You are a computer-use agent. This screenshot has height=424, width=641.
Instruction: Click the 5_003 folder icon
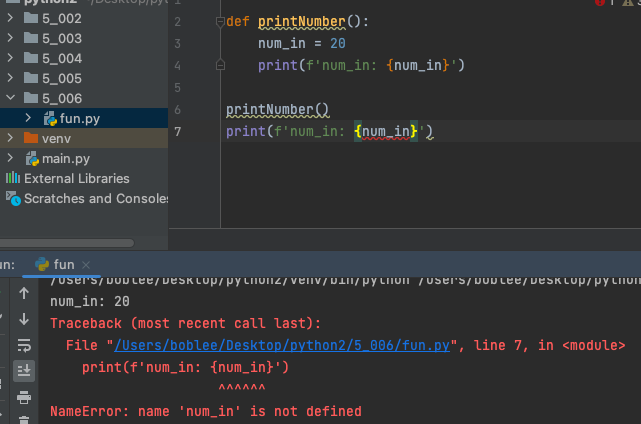point(31,38)
